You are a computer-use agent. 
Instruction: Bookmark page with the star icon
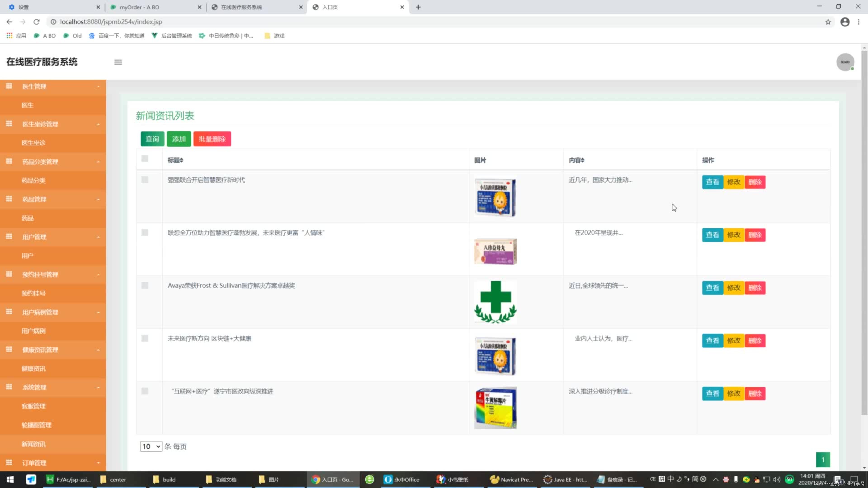point(828,22)
